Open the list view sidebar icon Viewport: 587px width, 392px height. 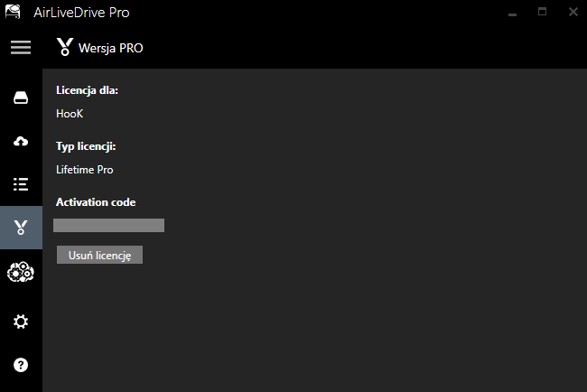pyautogui.click(x=21, y=184)
